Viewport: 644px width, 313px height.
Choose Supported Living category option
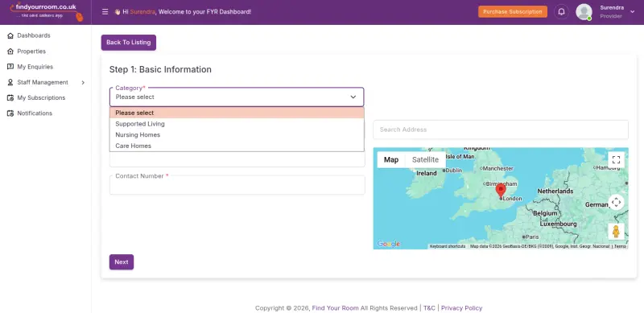point(237,124)
